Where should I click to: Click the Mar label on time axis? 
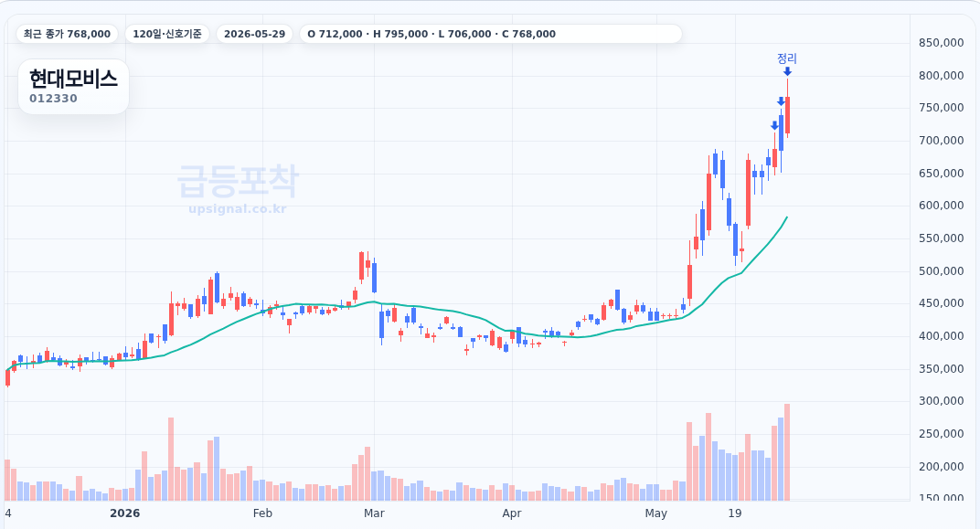click(x=374, y=513)
